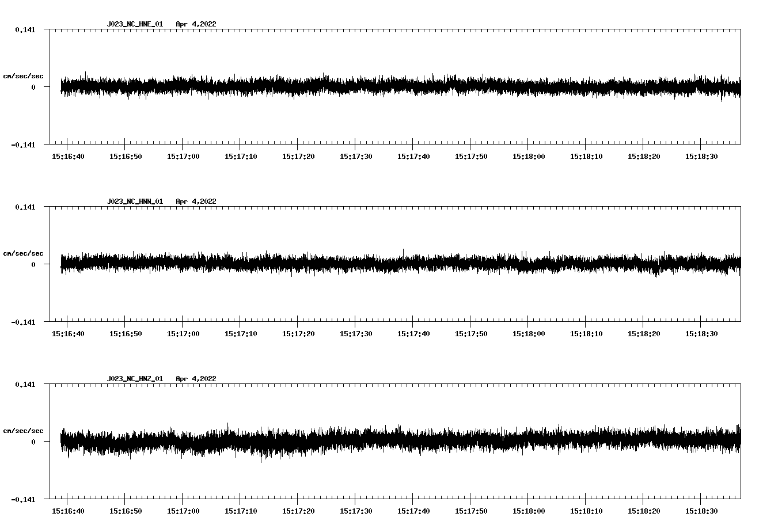Click the 0.141 upper limit on HNN axis

25,207
